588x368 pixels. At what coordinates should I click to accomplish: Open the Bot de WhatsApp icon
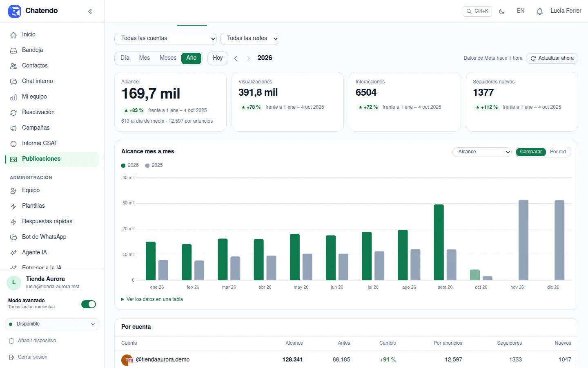(x=13, y=237)
